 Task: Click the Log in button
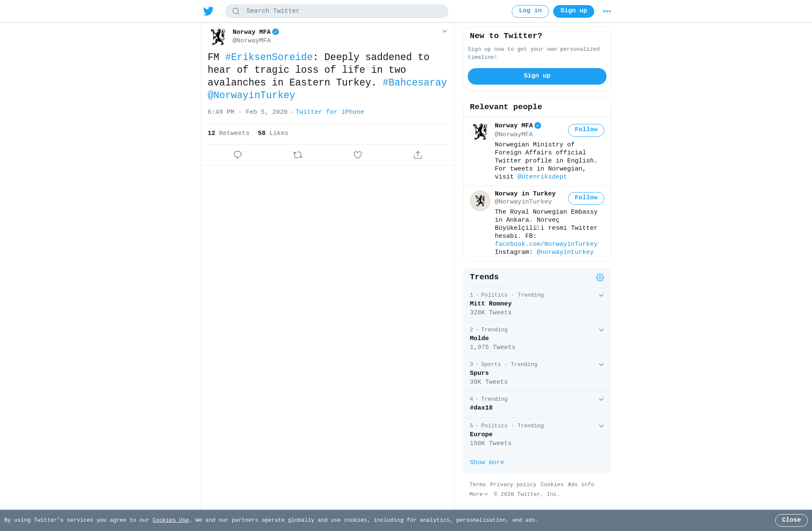pyautogui.click(x=530, y=11)
